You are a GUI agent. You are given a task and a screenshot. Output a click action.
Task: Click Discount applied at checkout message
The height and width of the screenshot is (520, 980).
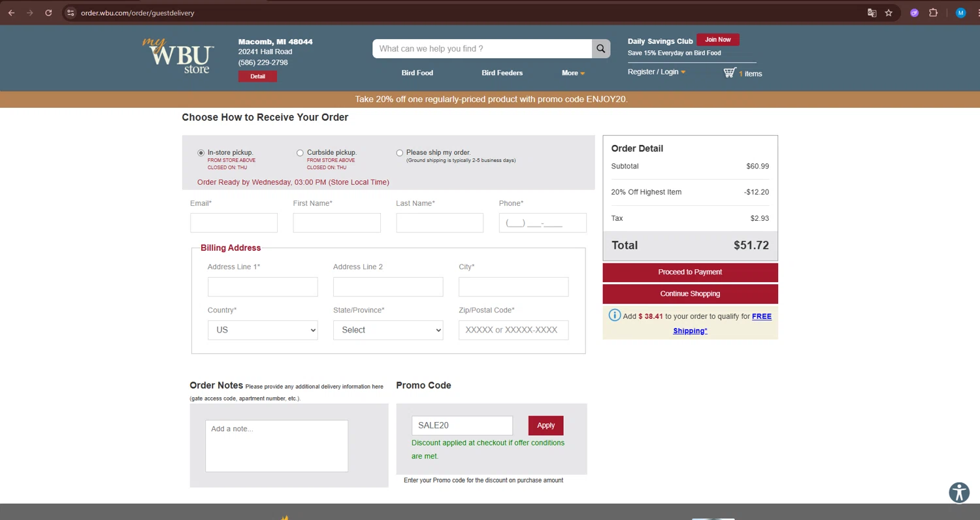tap(488, 449)
